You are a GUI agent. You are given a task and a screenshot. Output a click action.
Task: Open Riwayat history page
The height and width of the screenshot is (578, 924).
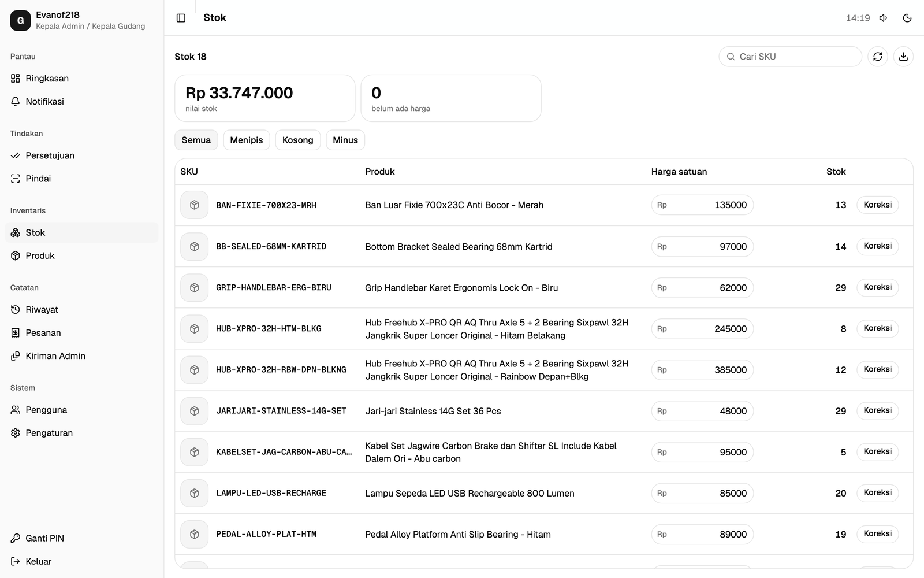[81, 310]
